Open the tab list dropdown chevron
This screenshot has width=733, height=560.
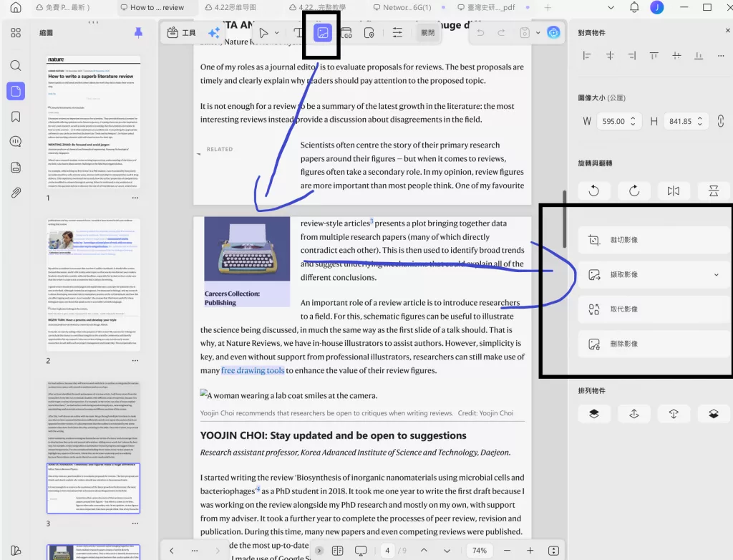click(x=611, y=7)
